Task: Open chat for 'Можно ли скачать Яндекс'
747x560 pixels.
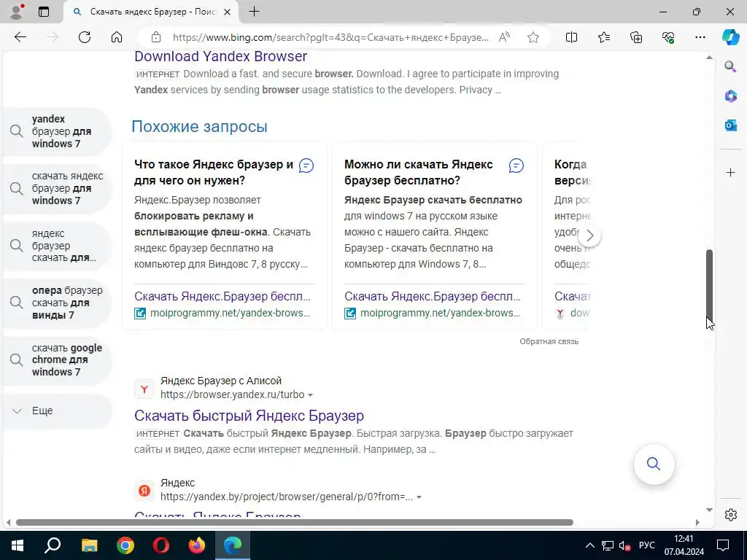Action: pyautogui.click(x=516, y=166)
